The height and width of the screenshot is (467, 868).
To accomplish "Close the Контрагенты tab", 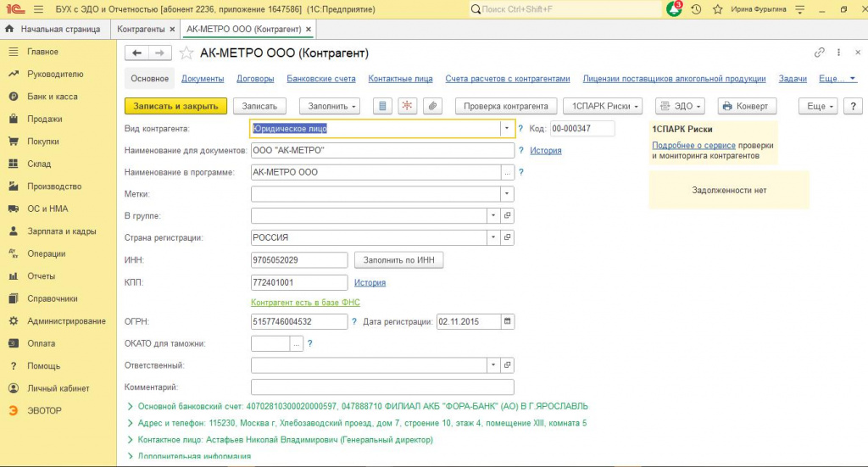I will click(172, 30).
